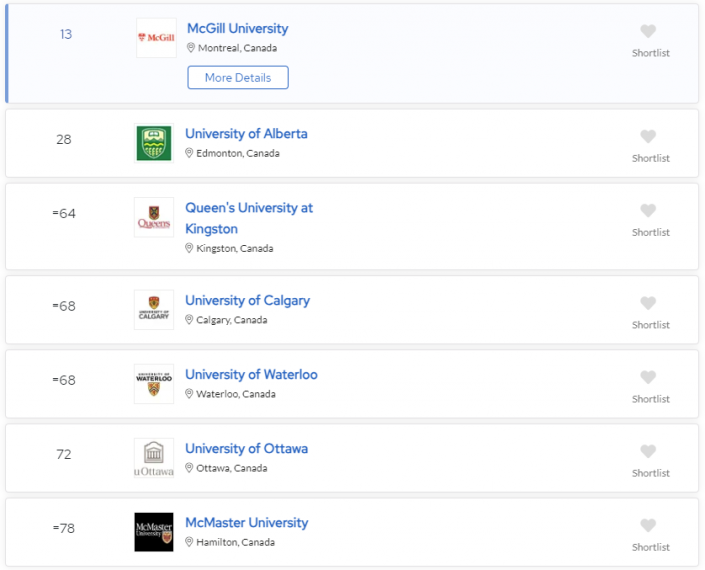Toggle shortlist heart for Queen's University
The image size is (705, 570).
[x=648, y=210]
